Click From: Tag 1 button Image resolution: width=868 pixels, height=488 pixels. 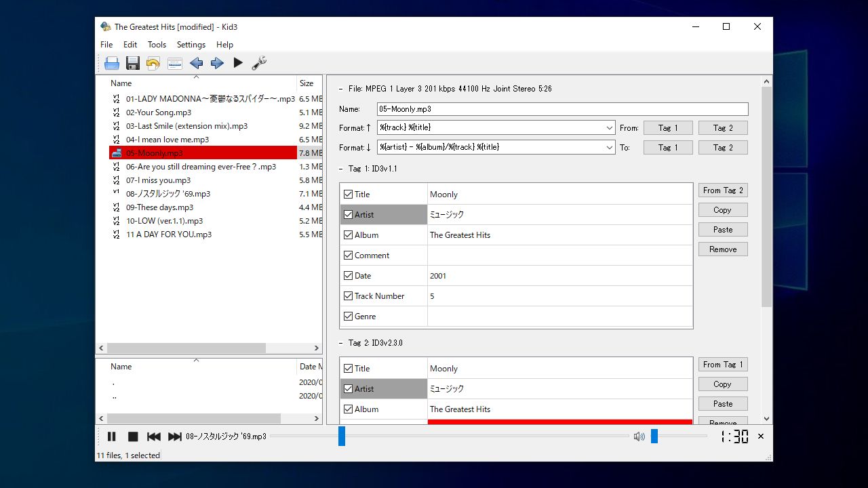pyautogui.click(x=668, y=127)
